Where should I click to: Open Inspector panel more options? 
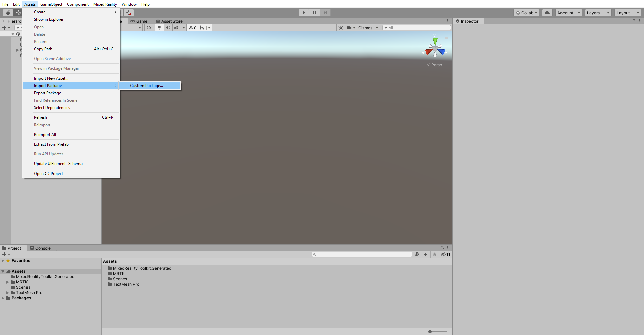click(639, 21)
